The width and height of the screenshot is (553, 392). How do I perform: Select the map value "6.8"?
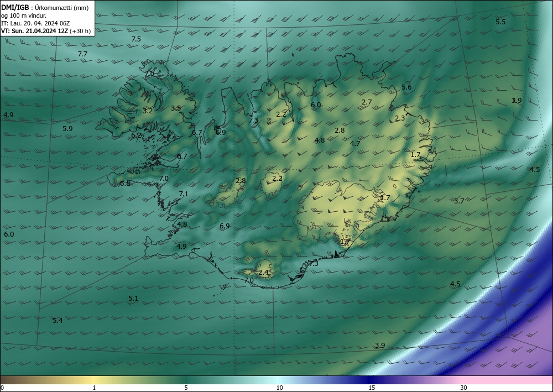point(125,184)
